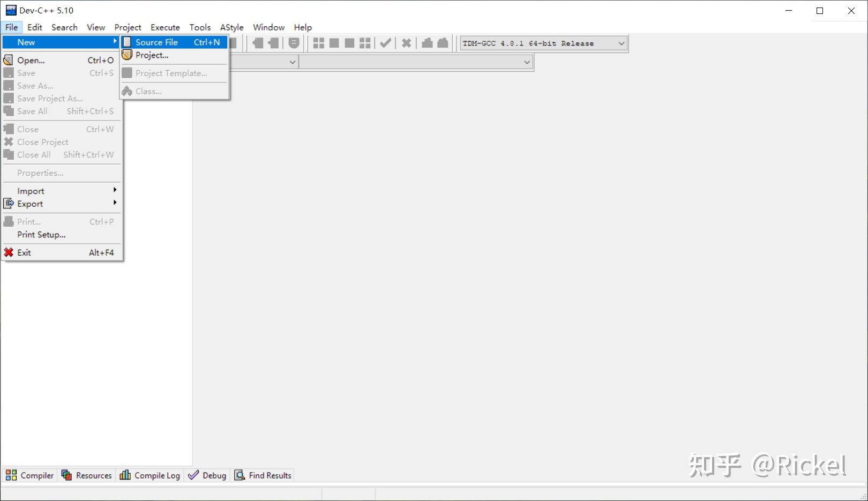This screenshot has width=868, height=501.
Task: Switch to the Find Results tab label
Action: click(x=270, y=475)
